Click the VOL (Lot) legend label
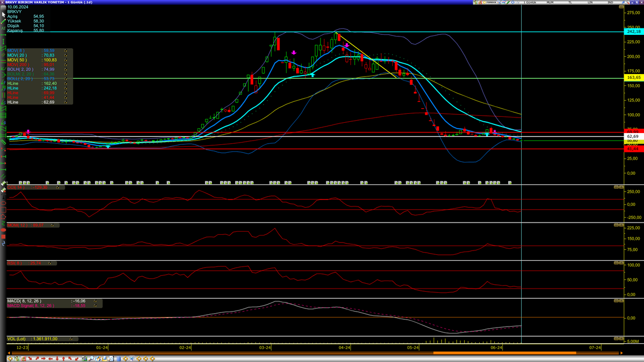Screen dimensions: 644x362 16,339
